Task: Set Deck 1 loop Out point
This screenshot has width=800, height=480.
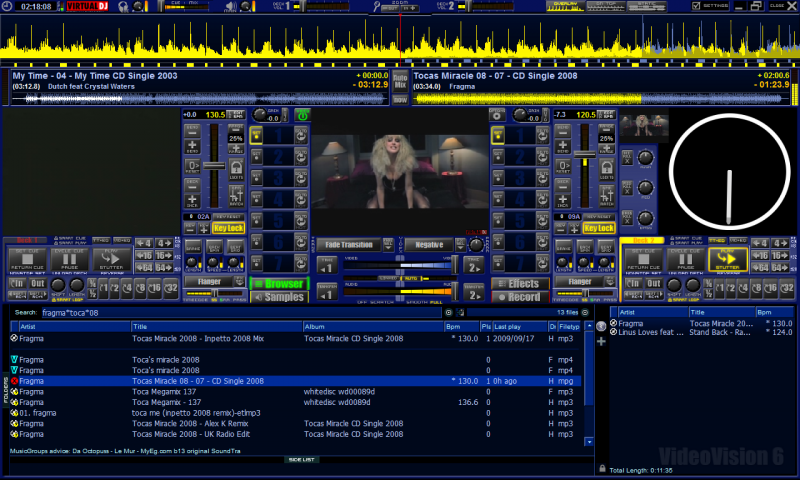Action: [37, 284]
